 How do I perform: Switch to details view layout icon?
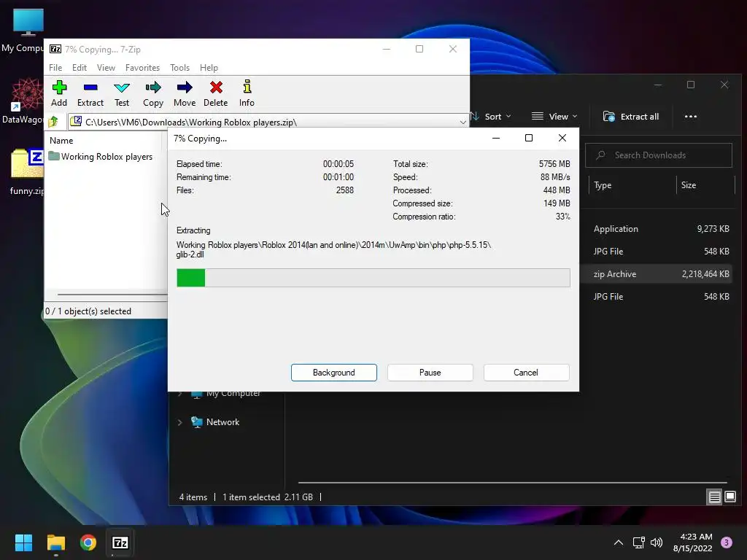(x=715, y=497)
